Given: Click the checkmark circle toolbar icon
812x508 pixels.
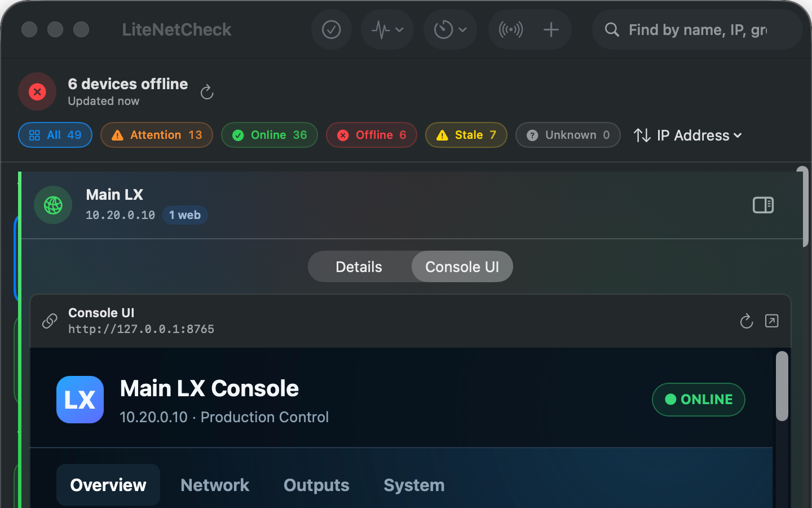Looking at the screenshot, I should pyautogui.click(x=331, y=29).
